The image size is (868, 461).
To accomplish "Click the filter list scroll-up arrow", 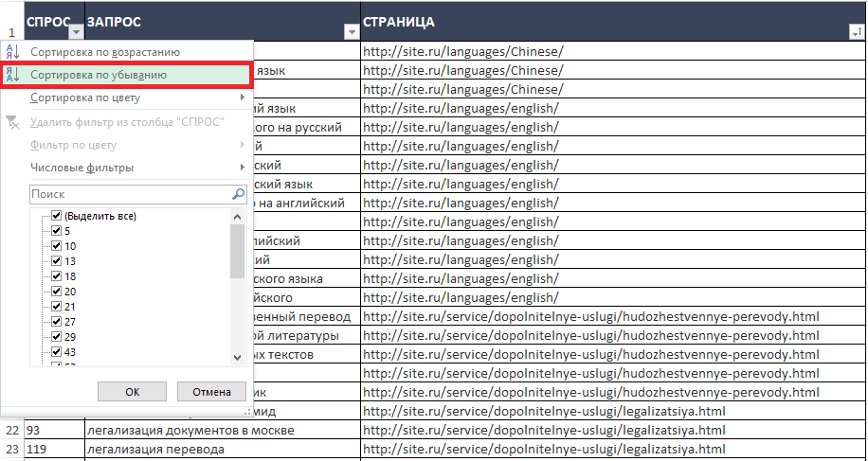I will 238,217.
